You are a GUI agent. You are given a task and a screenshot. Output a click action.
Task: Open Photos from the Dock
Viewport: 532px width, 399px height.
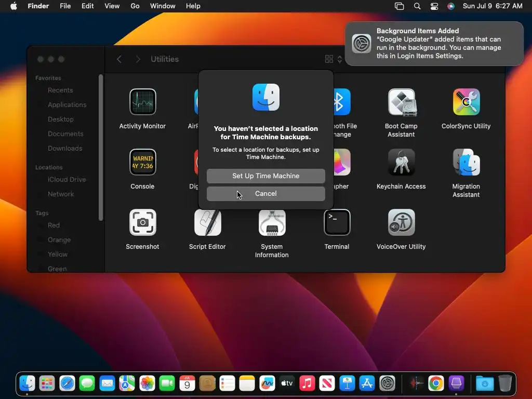click(x=147, y=383)
